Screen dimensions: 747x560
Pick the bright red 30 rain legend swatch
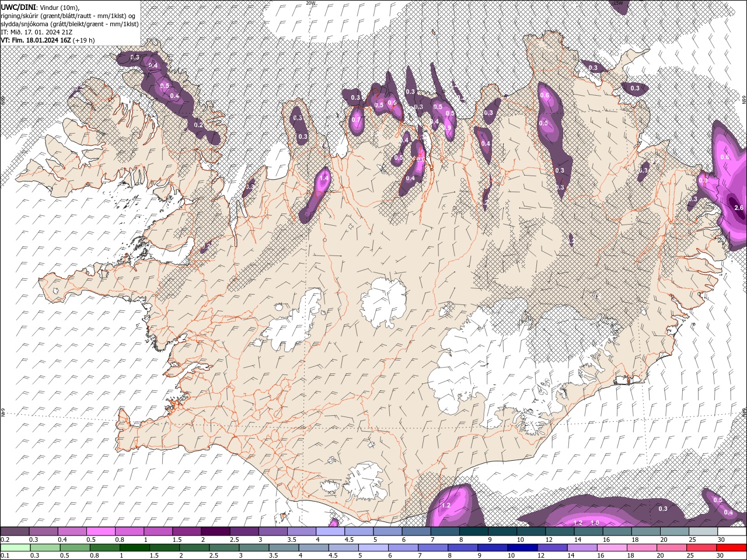(732, 548)
